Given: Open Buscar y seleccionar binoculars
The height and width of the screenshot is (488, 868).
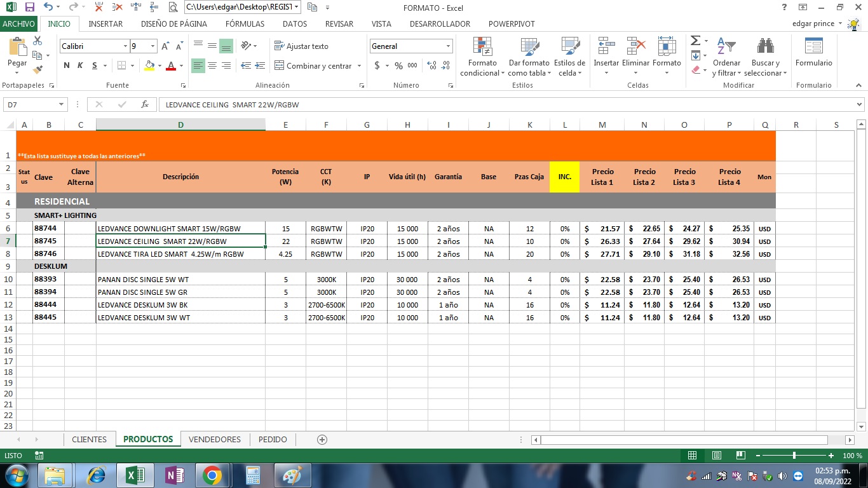Looking at the screenshot, I should 766,56.
